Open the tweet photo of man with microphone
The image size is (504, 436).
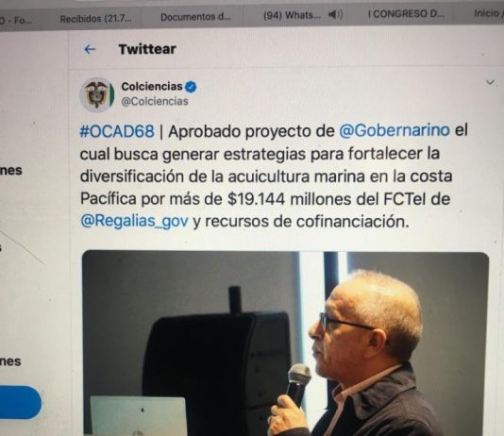point(285,344)
